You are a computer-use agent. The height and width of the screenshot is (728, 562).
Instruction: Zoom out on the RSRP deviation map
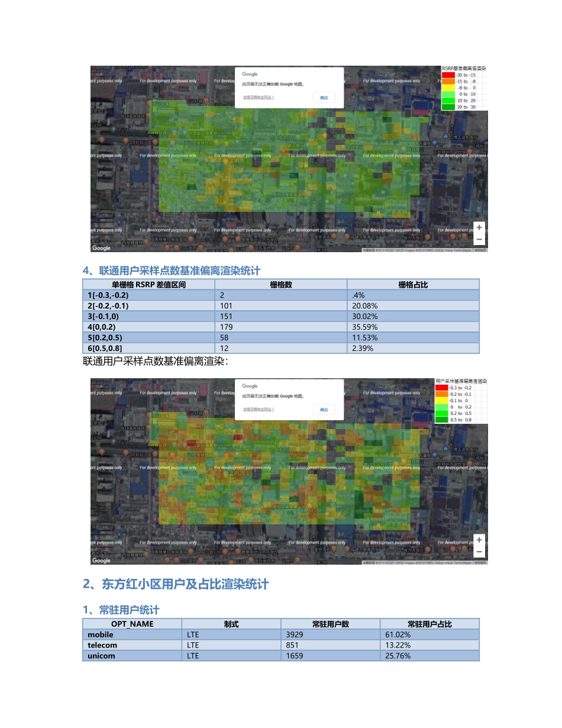(479, 239)
